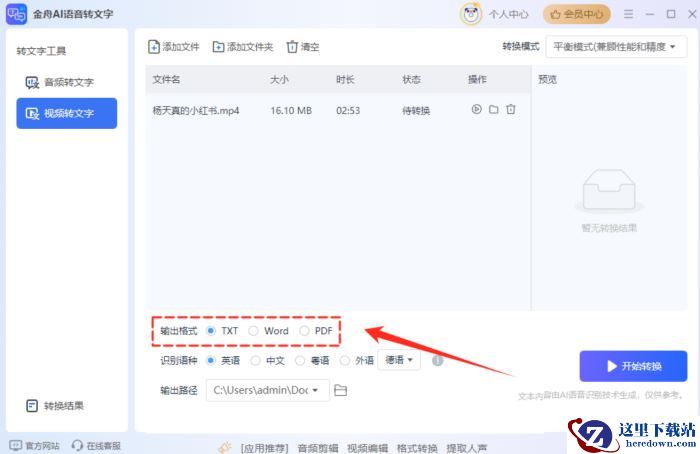Select PDF output format
This screenshot has height=454, width=700.
pyautogui.click(x=304, y=331)
